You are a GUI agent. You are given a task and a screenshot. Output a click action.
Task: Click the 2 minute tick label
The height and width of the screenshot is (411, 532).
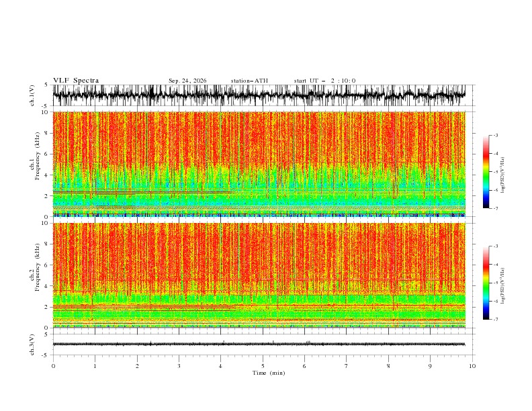point(137,366)
